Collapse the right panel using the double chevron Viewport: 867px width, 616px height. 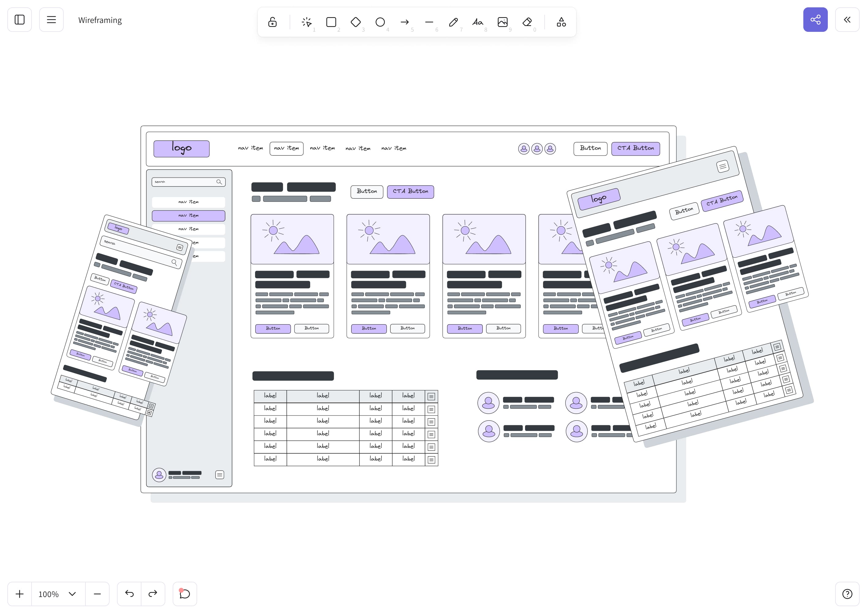(847, 19)
